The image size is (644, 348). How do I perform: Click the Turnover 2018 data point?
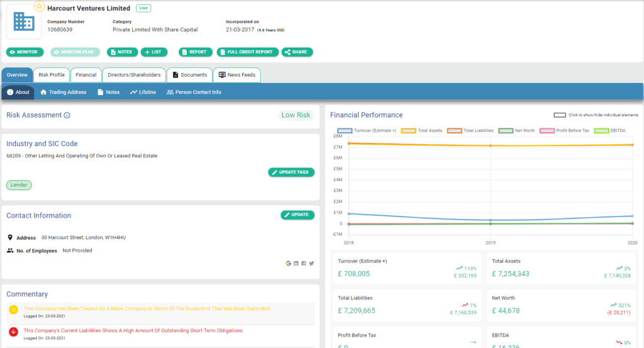tap(348, 214)
